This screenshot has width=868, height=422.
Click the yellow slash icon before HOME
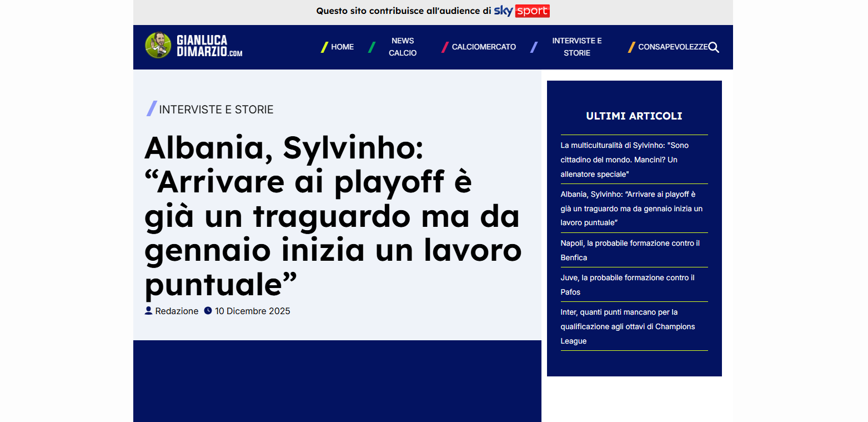click(x=324, y=47)
